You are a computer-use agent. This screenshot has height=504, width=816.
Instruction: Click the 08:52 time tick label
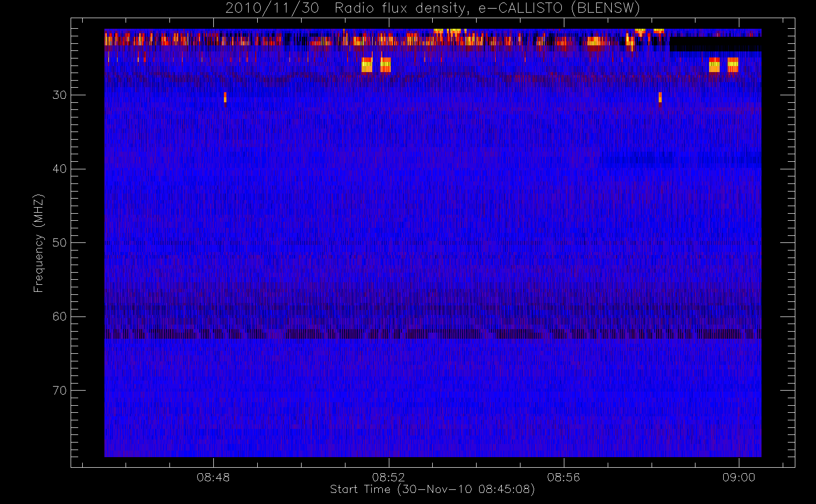tap(388, 477)
